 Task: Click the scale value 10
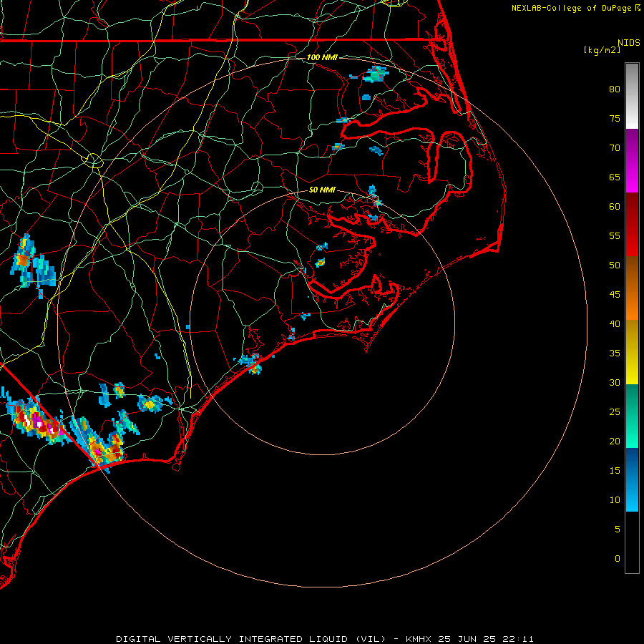tap(615, 500)
